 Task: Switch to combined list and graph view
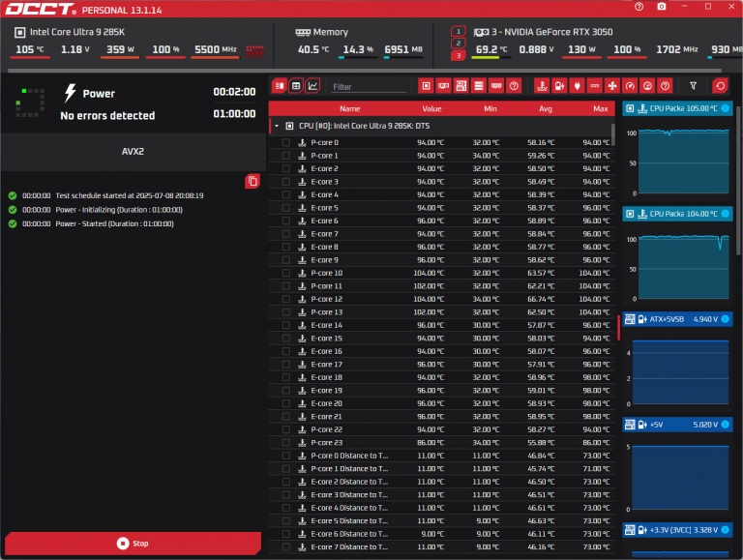[279, 86]
